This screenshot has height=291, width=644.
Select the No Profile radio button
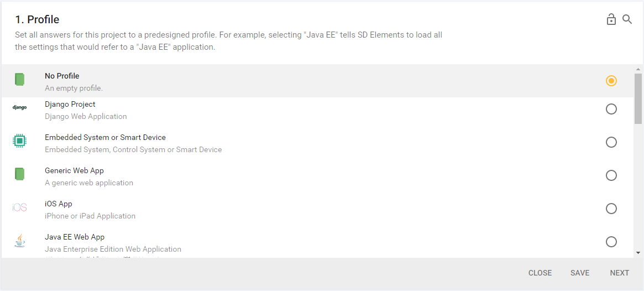pos(611,81)
